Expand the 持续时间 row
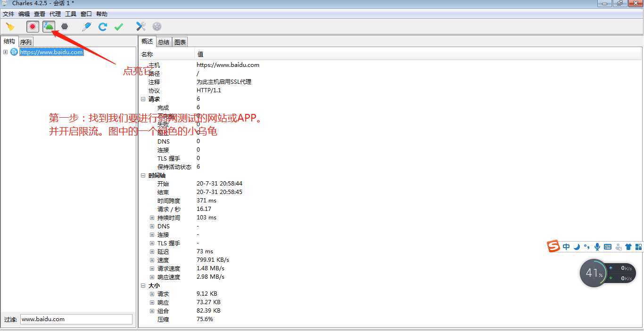Image resolution: width=644 pixels, height=331 pixels. pyautogui.click(x=152, y=218)
